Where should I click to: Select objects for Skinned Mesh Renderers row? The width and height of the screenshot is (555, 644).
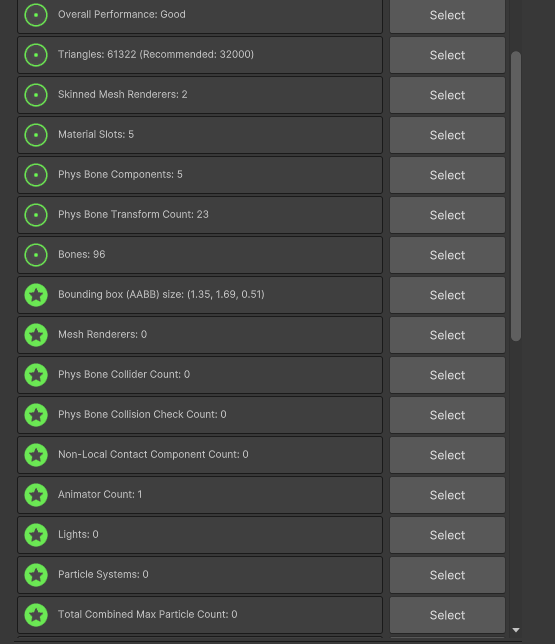tap(447, 95)
